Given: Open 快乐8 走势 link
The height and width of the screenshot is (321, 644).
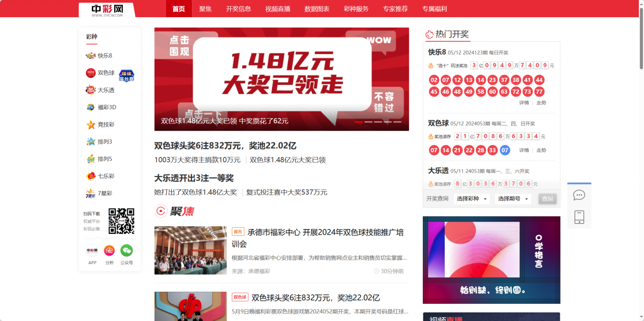Looking at the screenshot, I should (x=541, y=103).
